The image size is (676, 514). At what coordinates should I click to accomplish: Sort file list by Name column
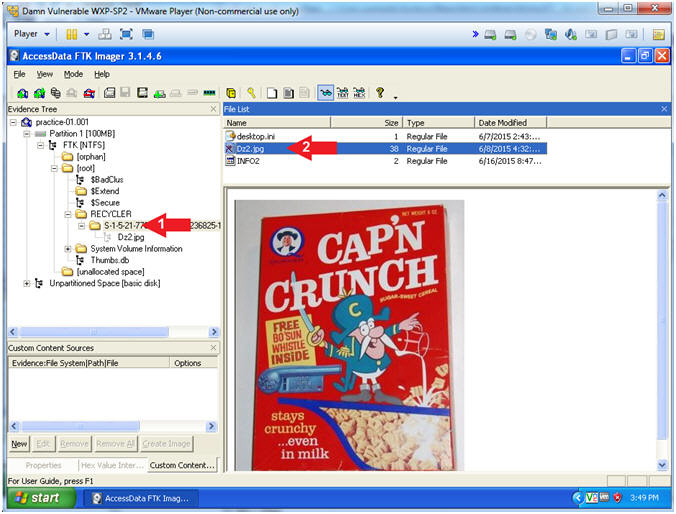(277, 123)
